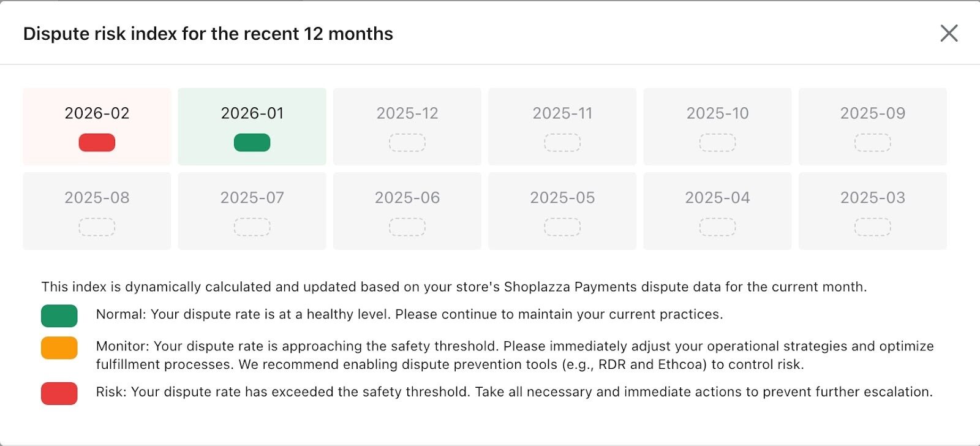Click the empty indicator under 2025-09
The width and height of the screenshot is (980, 446).
872,143
